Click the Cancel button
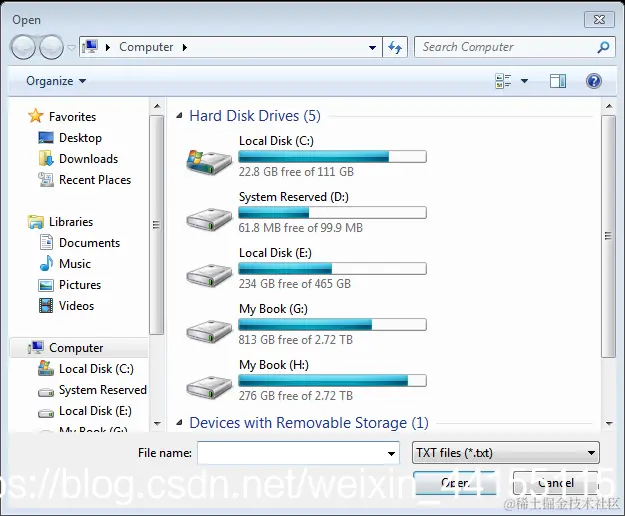The image size is (625, 516). click(556, 483)
